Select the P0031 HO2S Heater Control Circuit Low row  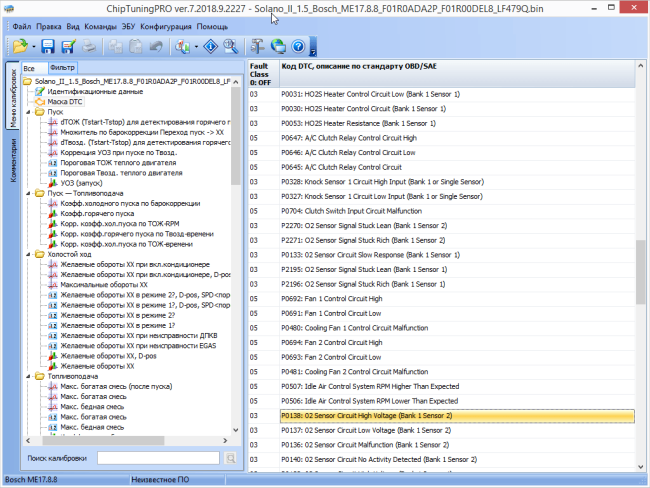(441, 94)
